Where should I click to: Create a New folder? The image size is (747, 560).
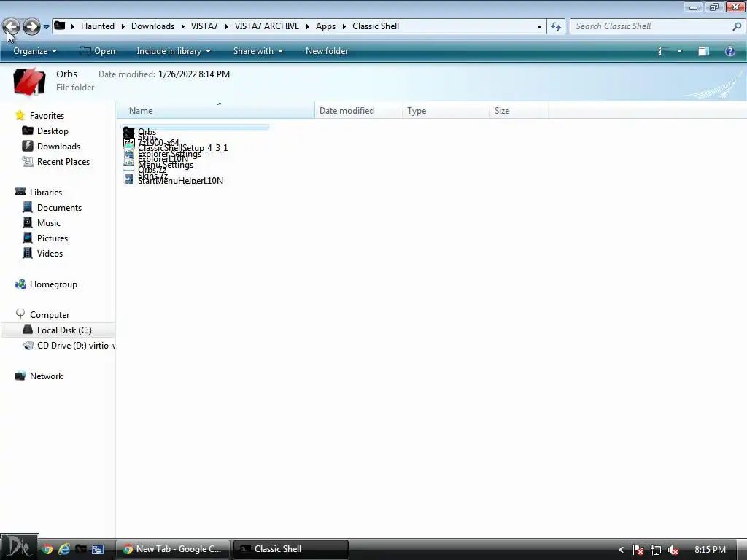(x=327, y=51)
